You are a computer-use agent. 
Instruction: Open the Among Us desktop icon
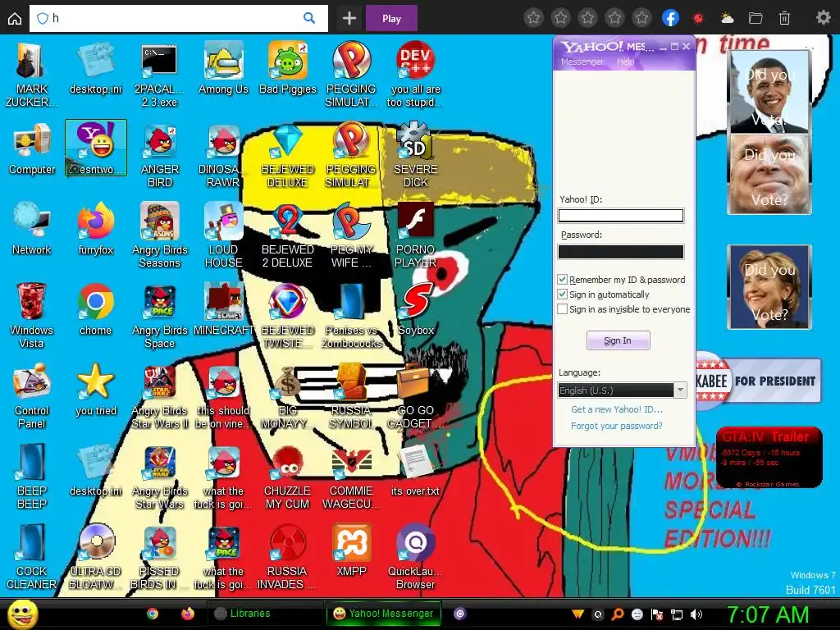223,69
